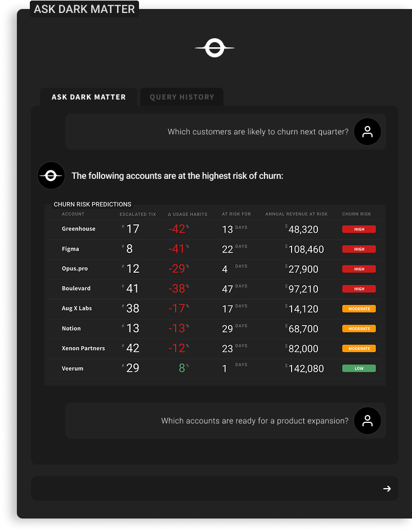Click the -17% usage change value
The image size is (412, 532).
pyautogui.click(x=178, y=308)
